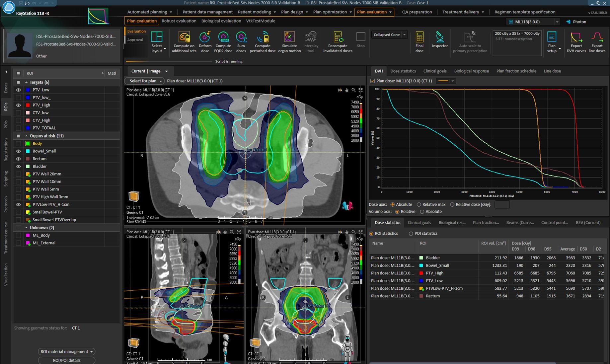
Task: Select Absolute volume axis option
Action: tap(422, 212)
